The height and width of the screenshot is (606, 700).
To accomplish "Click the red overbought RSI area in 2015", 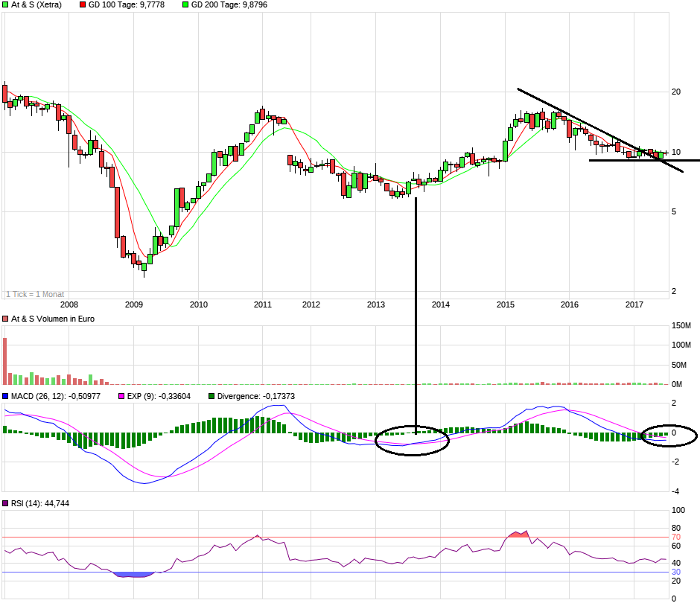I will click(518, 534).
